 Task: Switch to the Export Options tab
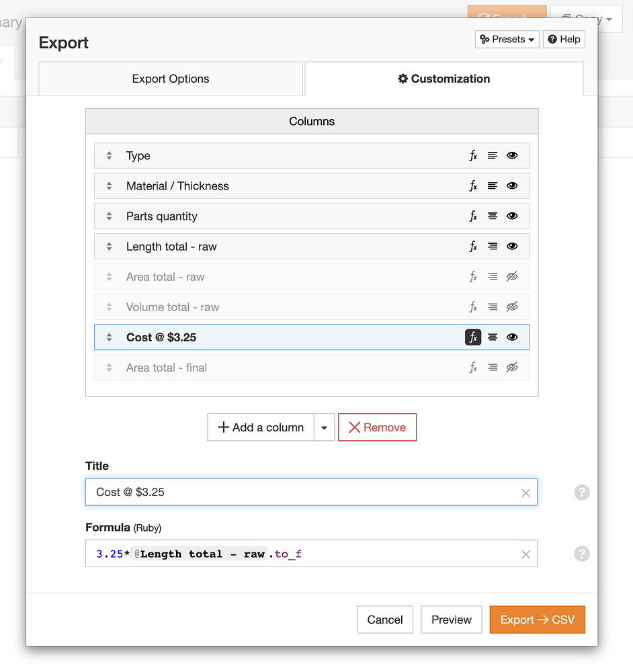pyautogui.click(x=171, y=79)
